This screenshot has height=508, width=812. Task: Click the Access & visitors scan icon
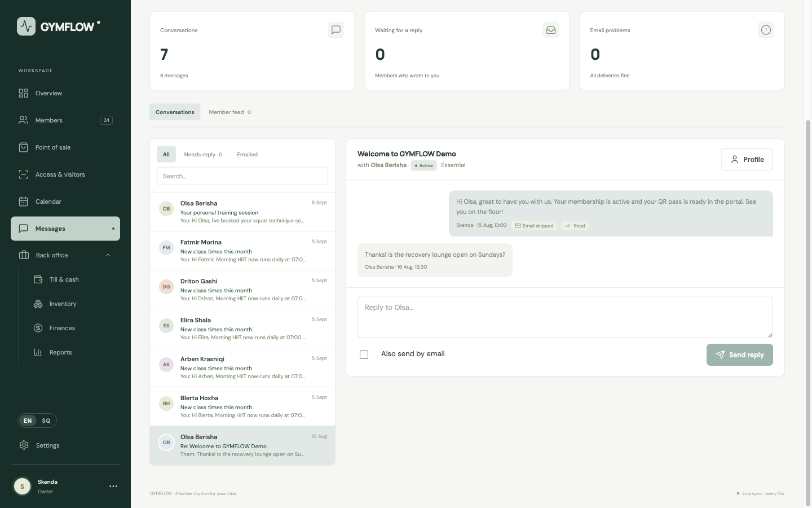coord(23,174)
